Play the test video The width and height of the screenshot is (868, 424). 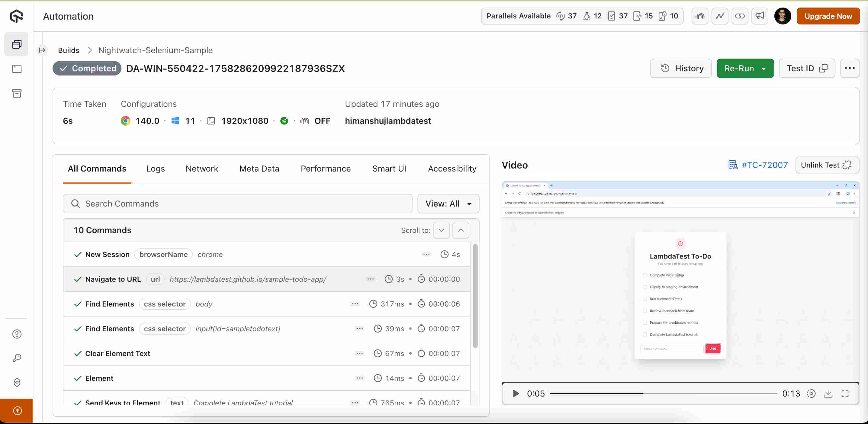pos(515,393)
